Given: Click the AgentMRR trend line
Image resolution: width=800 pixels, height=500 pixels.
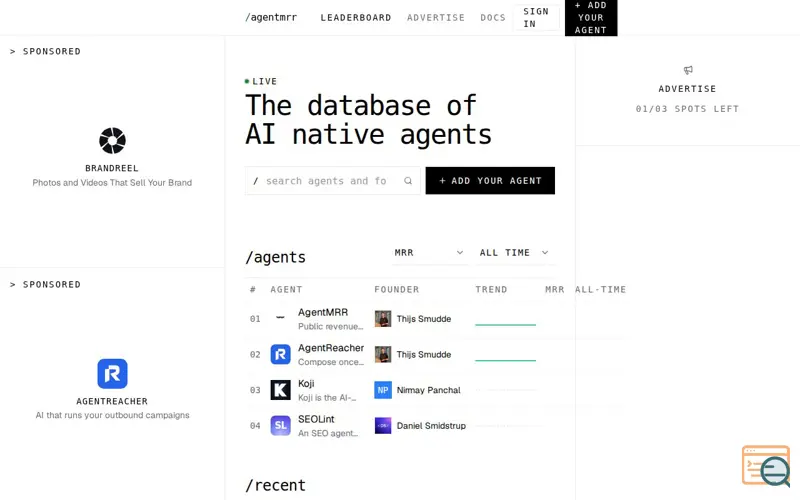Looking at the screenshot, I should [x=505, y=323].
